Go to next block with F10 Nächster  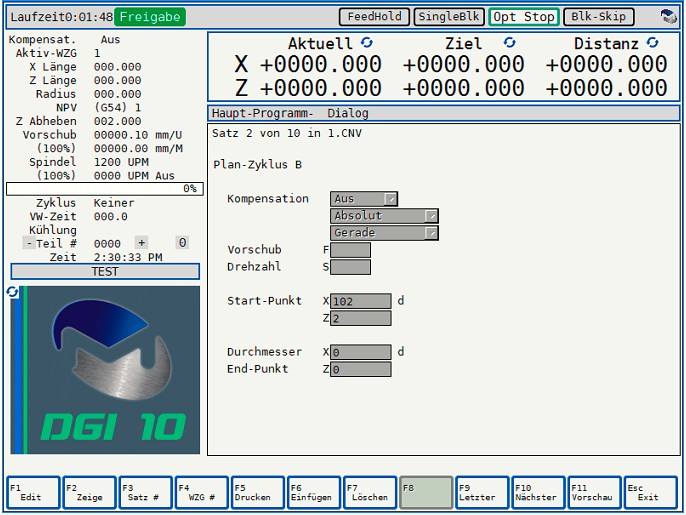538,493
